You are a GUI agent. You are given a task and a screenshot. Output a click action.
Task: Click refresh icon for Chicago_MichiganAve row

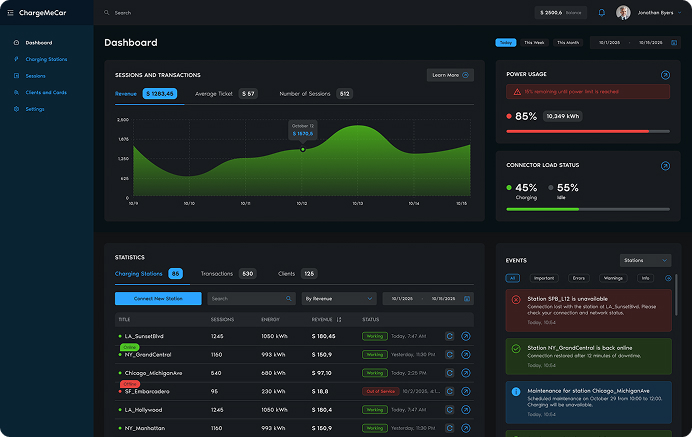coord(450,373)
